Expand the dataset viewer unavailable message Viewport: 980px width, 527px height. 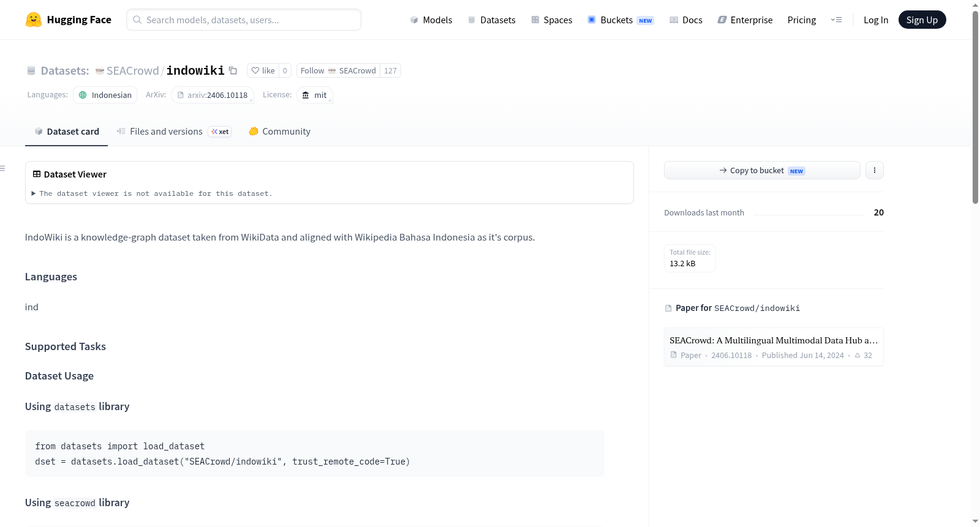point(152,193)
